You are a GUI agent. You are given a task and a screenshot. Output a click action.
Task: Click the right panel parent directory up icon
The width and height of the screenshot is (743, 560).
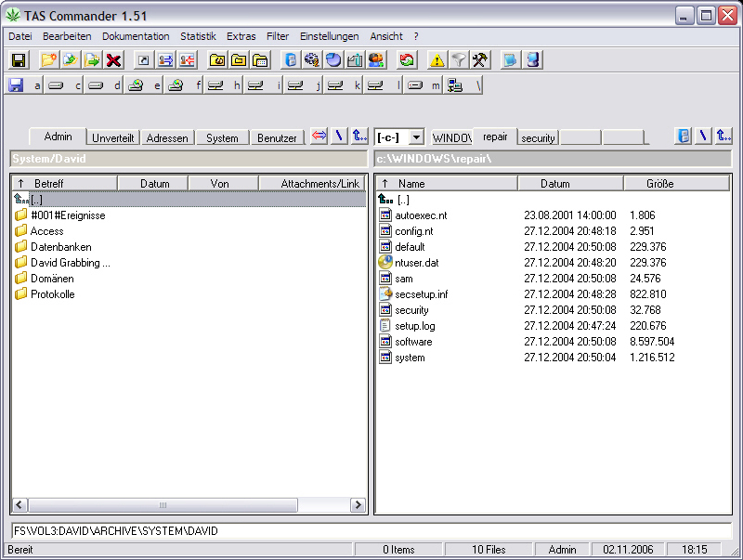coord(723,136)
